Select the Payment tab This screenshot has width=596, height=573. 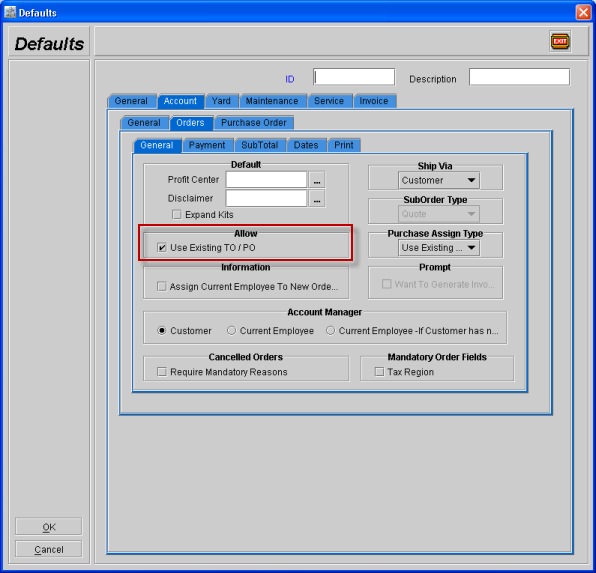(207, 145)
